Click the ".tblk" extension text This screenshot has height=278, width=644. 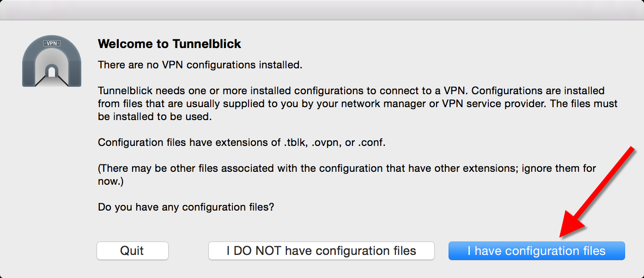tap(295, 142)
